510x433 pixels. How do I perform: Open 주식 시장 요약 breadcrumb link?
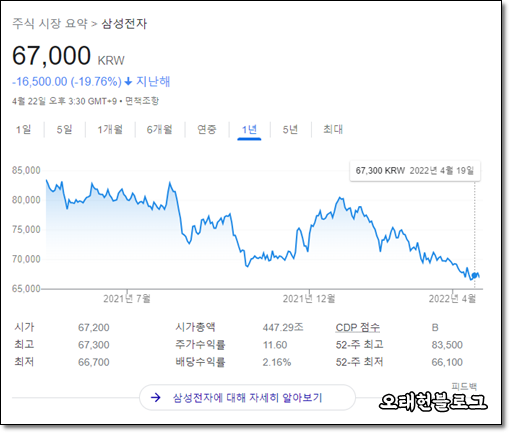50,24
